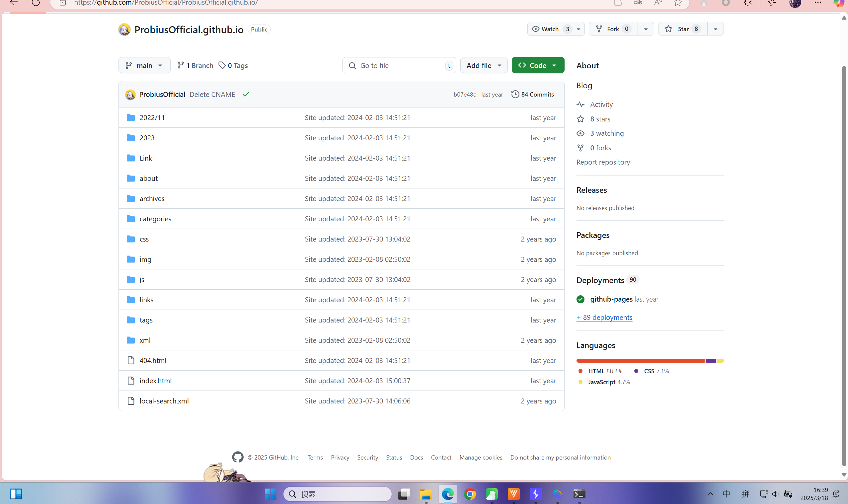
Task: Click the ProbiusOfficial avatar in commit row
Action: 130,95
